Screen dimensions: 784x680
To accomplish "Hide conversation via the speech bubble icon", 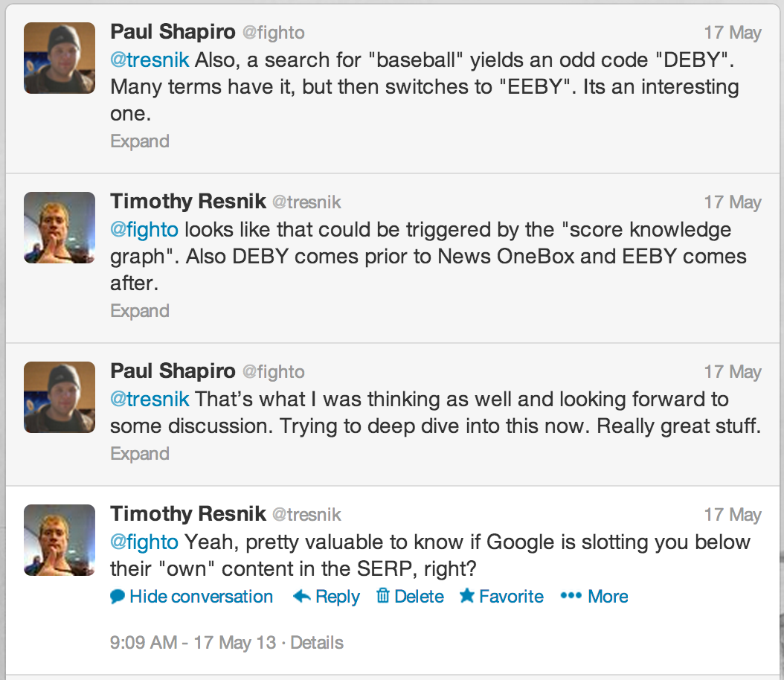I will (118, 597).
